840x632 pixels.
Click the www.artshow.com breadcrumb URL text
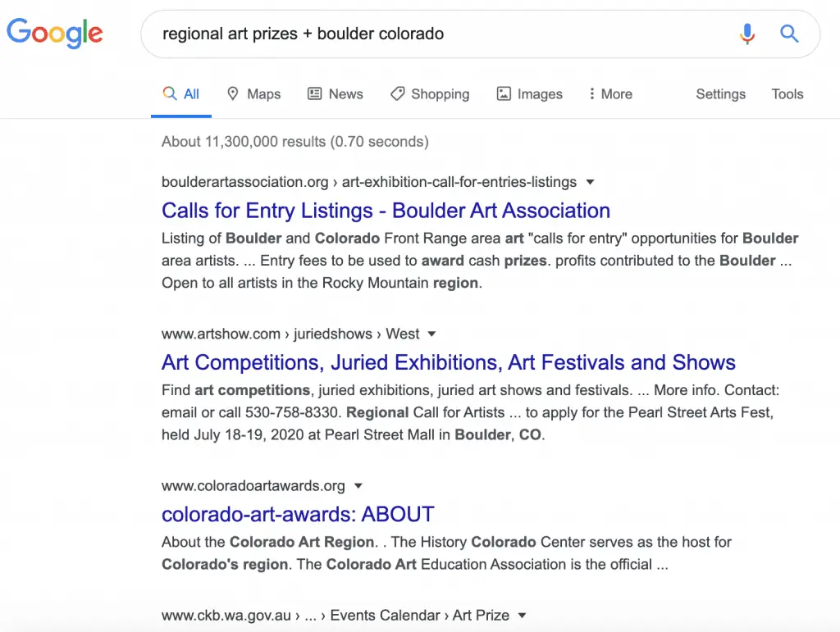(290, 334)
